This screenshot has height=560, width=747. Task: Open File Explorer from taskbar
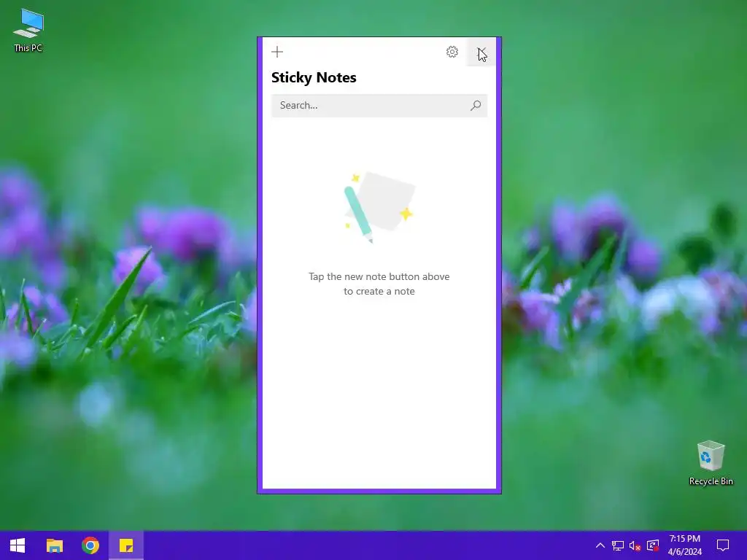54,545
